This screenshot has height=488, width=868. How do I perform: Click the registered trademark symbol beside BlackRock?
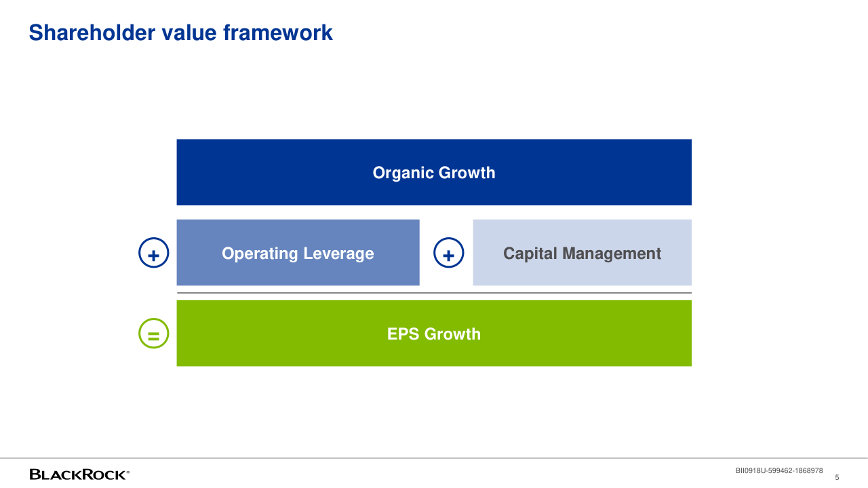point(128,471)
